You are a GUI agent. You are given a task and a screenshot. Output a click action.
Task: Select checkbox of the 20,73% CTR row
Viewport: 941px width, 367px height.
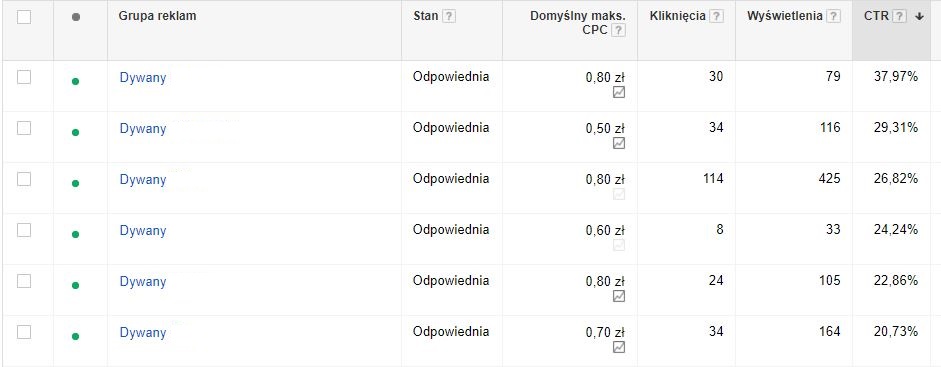coord(24,332)
